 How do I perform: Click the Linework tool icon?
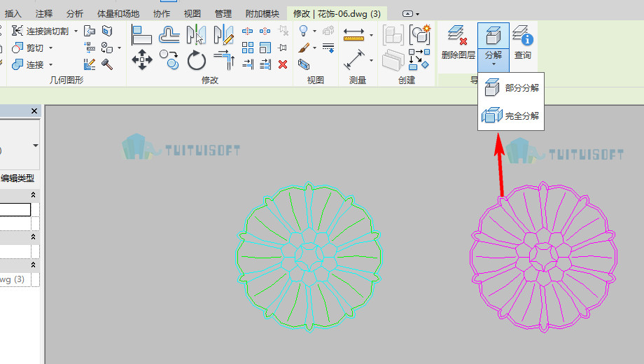pos(328,48)
